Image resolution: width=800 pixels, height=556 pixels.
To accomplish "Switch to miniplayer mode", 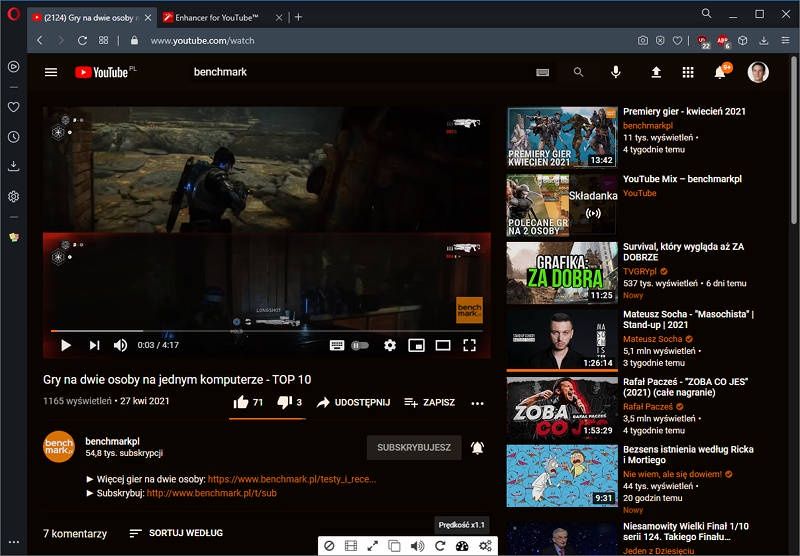I will click(416, 345).
